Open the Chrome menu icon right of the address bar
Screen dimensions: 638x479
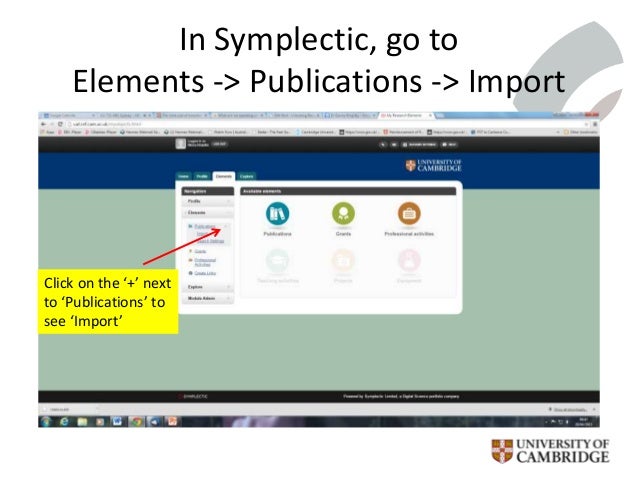[x=594, y=124]
